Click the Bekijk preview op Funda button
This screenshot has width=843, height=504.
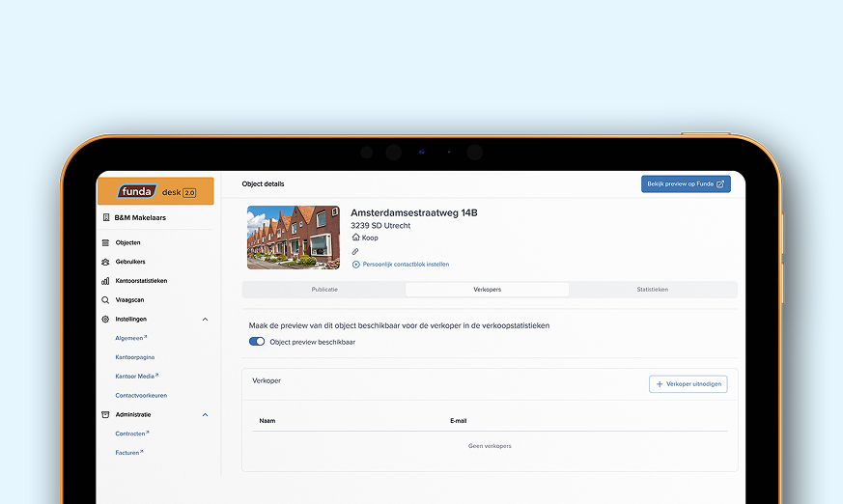point(686,184)
